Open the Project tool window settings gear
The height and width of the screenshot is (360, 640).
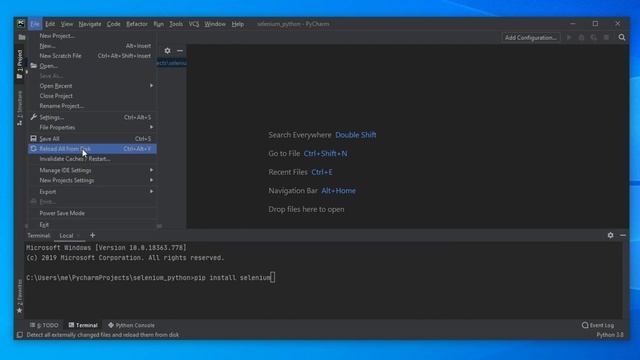167,51
